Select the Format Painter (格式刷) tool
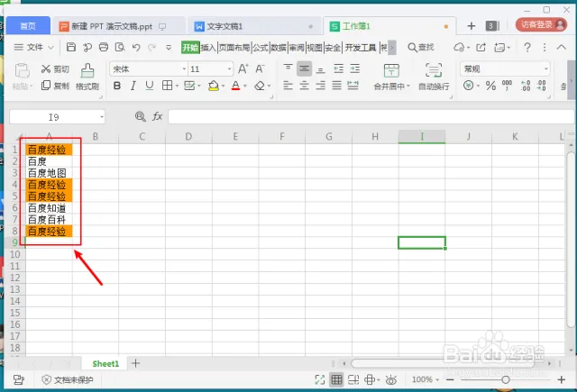The width and height of the screenshot is (577, 392). 87,77
